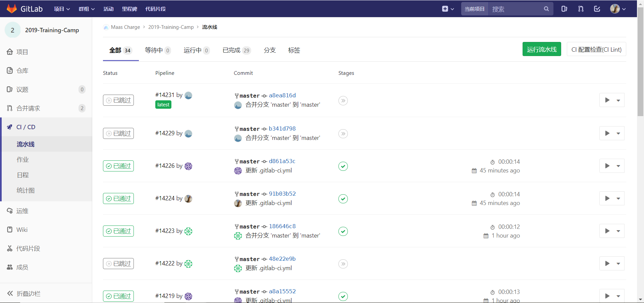Switch to the 已完成 pipelines tab
Screen dimensions: 644x303
tap(232, 50)
